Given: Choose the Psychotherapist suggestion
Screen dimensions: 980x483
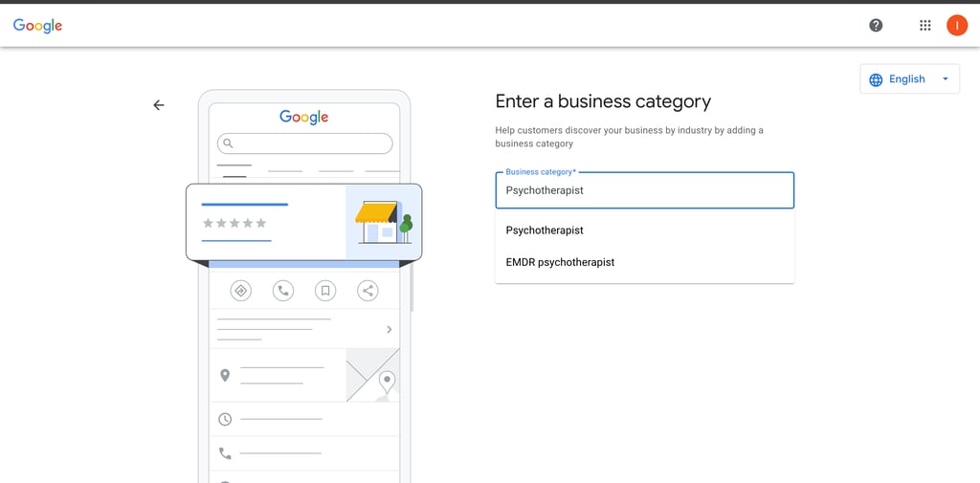Looking at the screenshot, I should [644, 230].
